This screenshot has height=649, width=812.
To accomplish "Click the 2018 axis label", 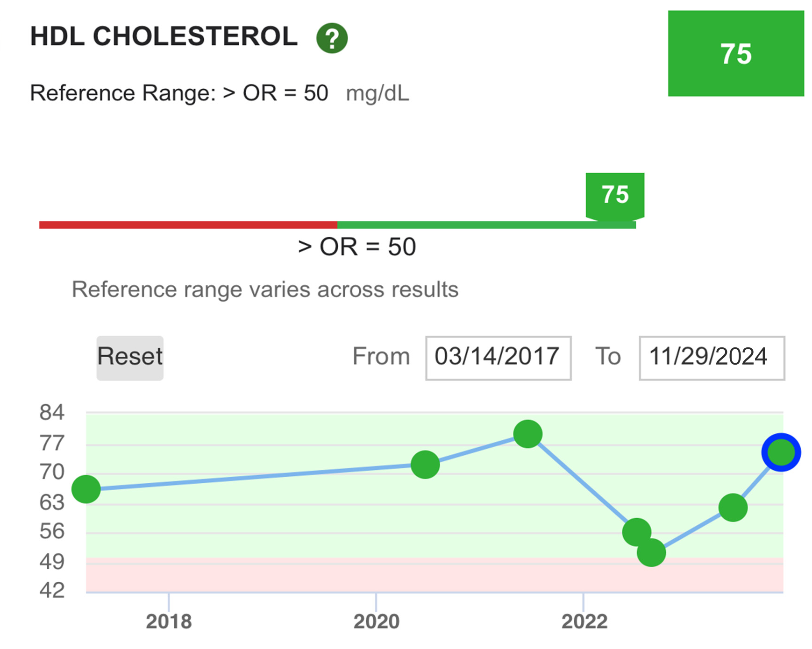I will (169, 621).
